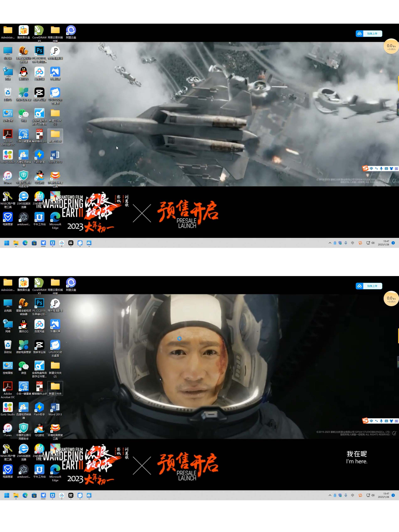Open notification badge on lower taskbar

coord(393,495)
